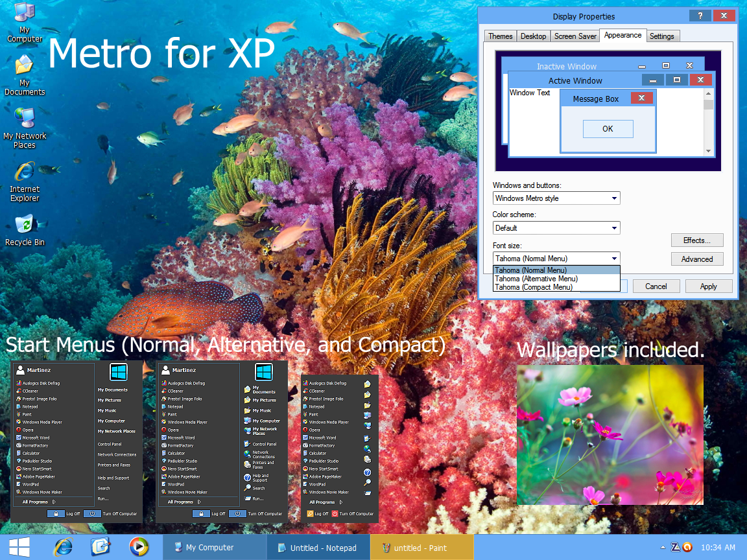747x560 pixels.
Task: Switch to the Settings tab
Action: (x=662, y=36)
